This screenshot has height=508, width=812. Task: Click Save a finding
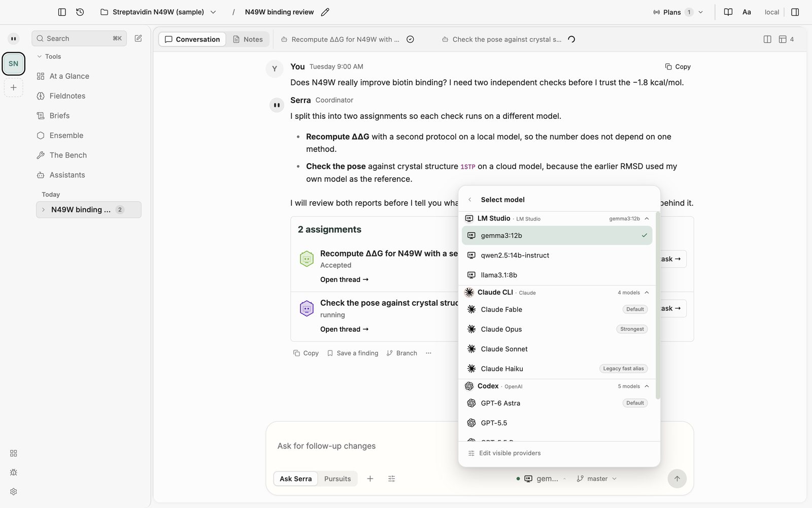point(353,353)
